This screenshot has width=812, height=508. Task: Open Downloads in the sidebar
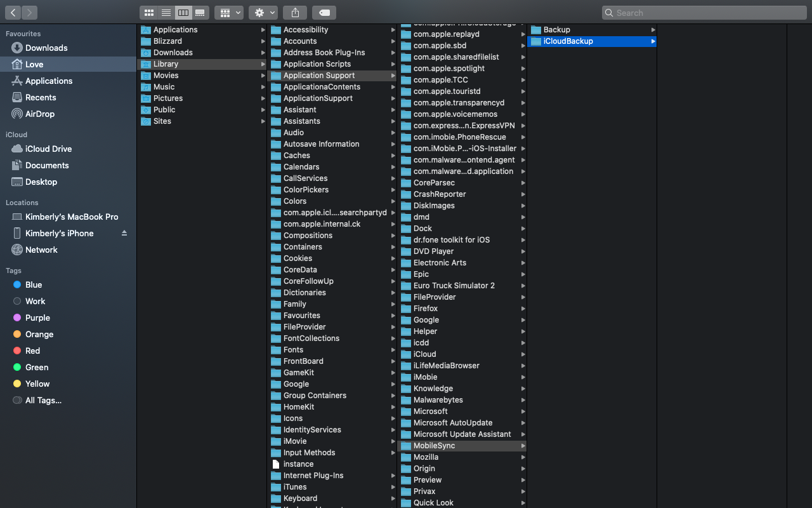(68, 48)
